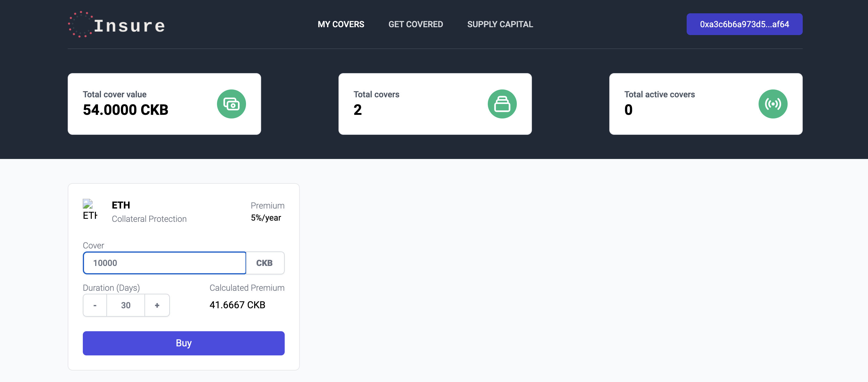The height and width of the screenshot is (382, 868).
Task: Click the CKB currency unit label
Action: click(x=264, y=263)
